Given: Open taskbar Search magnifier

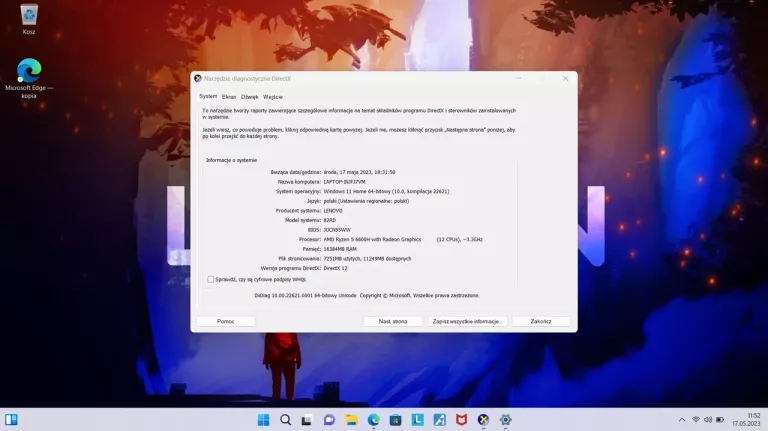Looking at the screenshot, I should click(x=285, y=420).
